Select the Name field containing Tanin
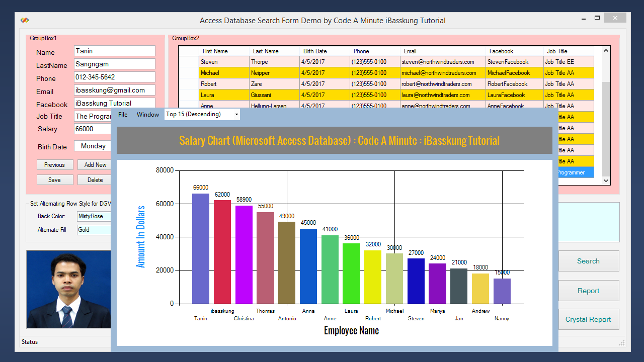This screenshot has width=644, height=362. pyautogui.click(x=114, y=50)
